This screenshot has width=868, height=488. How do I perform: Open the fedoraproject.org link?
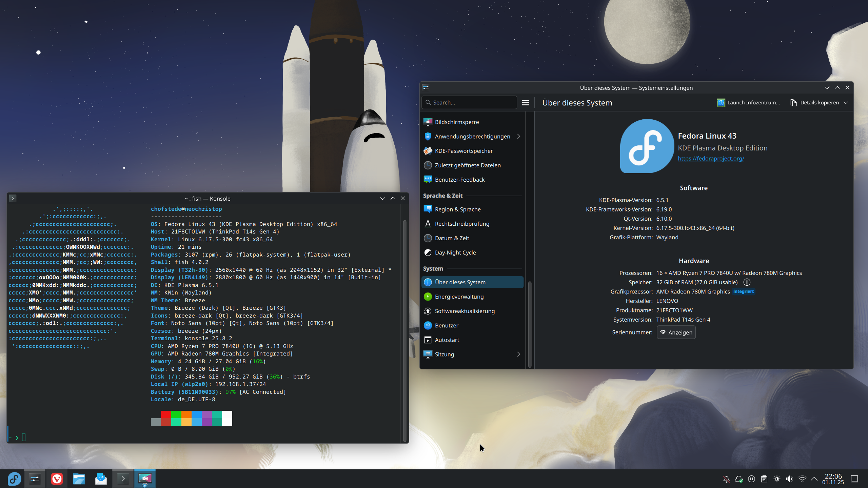coord(711,158)
